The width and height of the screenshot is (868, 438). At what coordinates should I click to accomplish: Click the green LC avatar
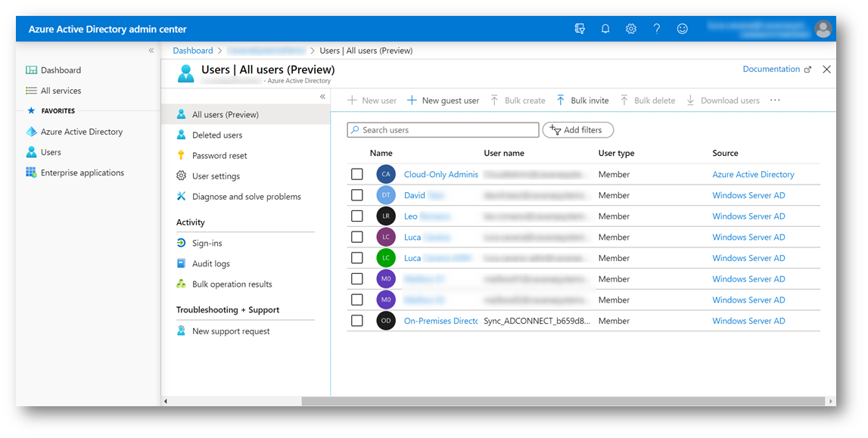(386, 258)
